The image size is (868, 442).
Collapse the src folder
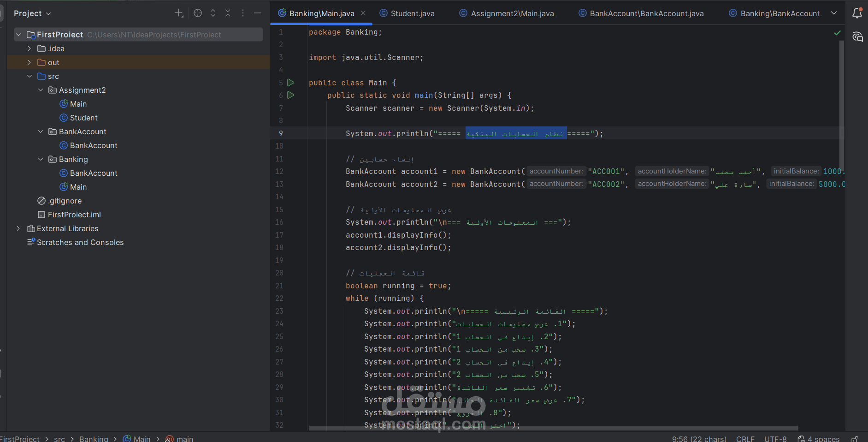(30, 76)
